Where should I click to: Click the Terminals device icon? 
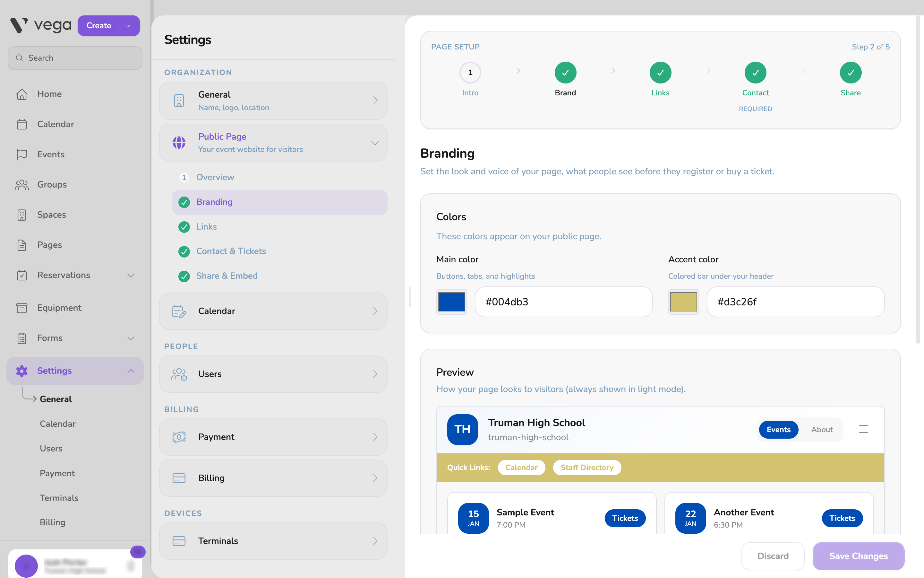(x=179, y=541)
